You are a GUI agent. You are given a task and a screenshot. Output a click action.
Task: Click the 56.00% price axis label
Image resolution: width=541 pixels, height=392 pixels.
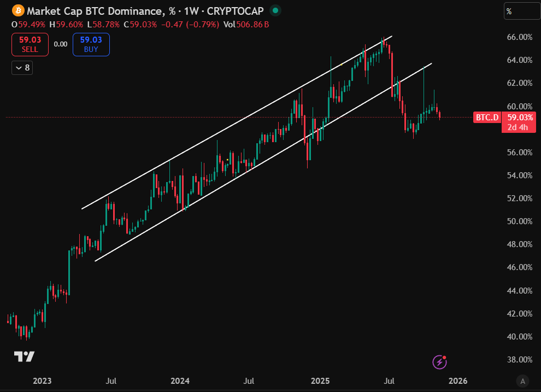tap(520, 152)
